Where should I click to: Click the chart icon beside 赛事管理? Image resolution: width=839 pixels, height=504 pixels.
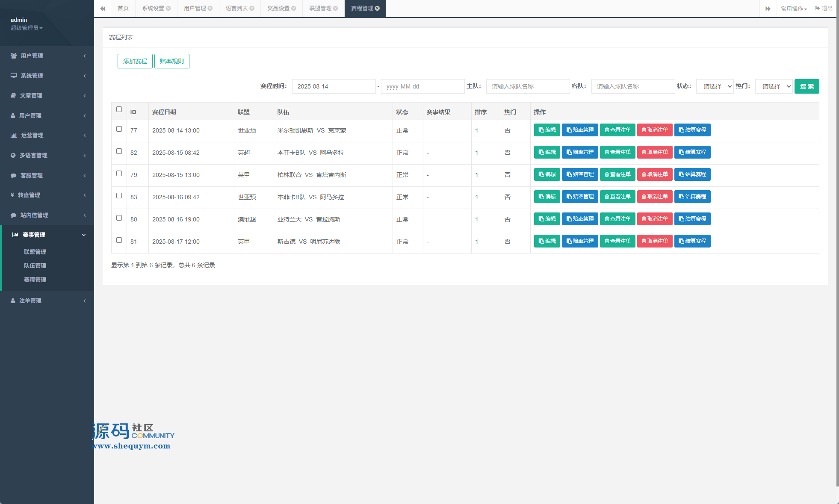(x=15, y=235)
